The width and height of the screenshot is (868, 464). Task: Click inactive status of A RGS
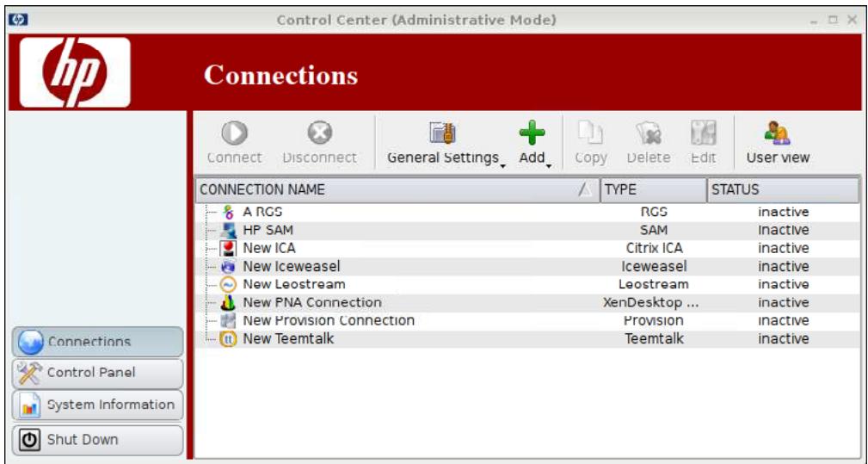point(784,212)
